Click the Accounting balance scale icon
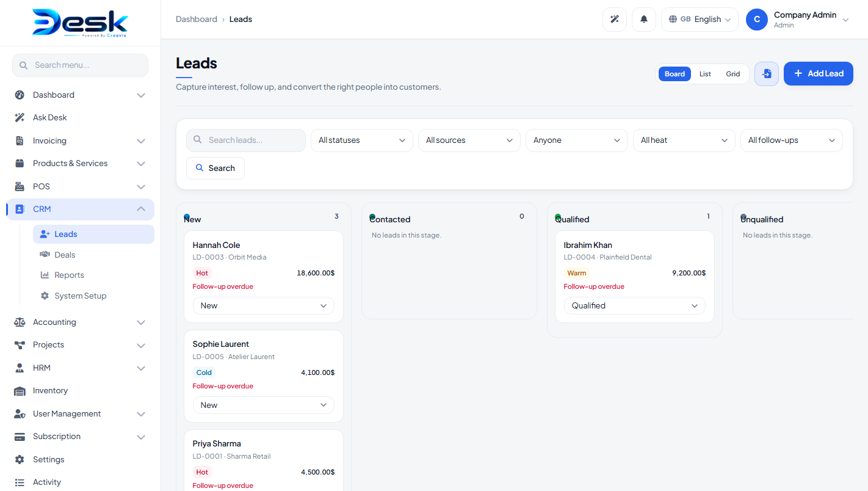 point(20,322)
